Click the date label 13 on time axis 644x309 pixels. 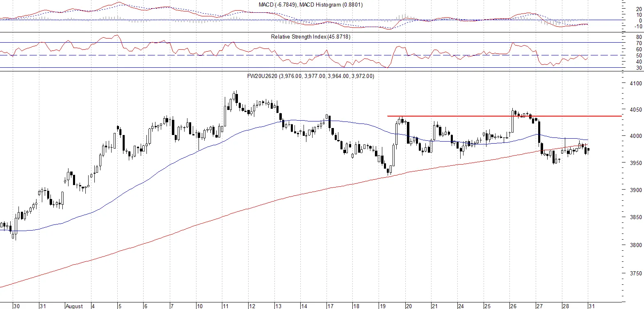pos(278,306)
